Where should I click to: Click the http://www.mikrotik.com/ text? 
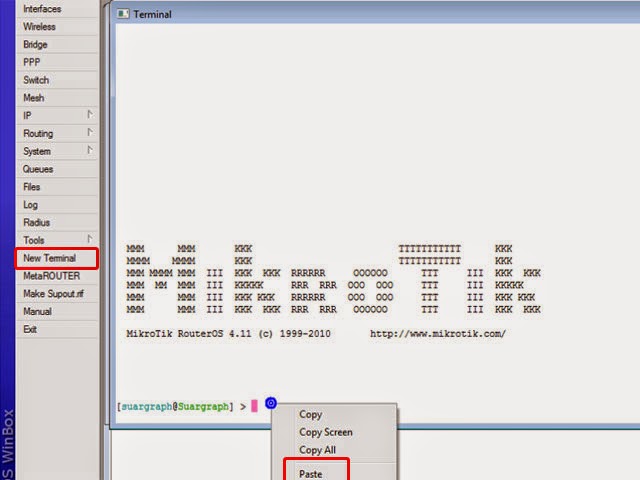point(438,333)
